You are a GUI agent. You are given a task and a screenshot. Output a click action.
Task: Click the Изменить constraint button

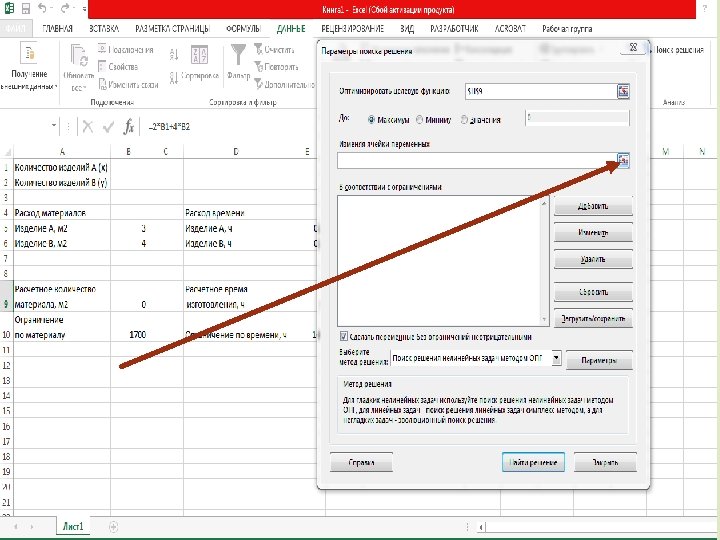593,233
